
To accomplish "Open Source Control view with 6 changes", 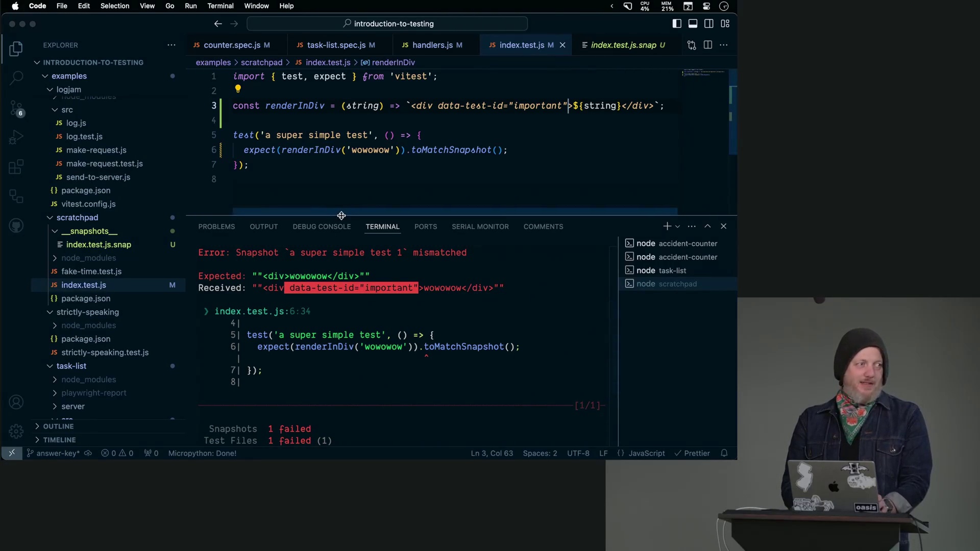I will coord(16,108).
